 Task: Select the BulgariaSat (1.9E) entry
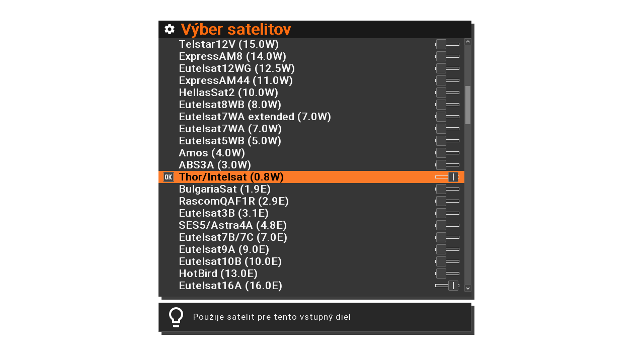click(x=224, y=189)
